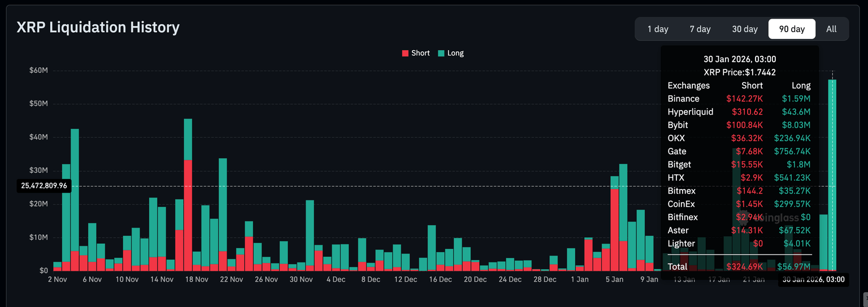Click the green Long legend color square

[441, 53]
